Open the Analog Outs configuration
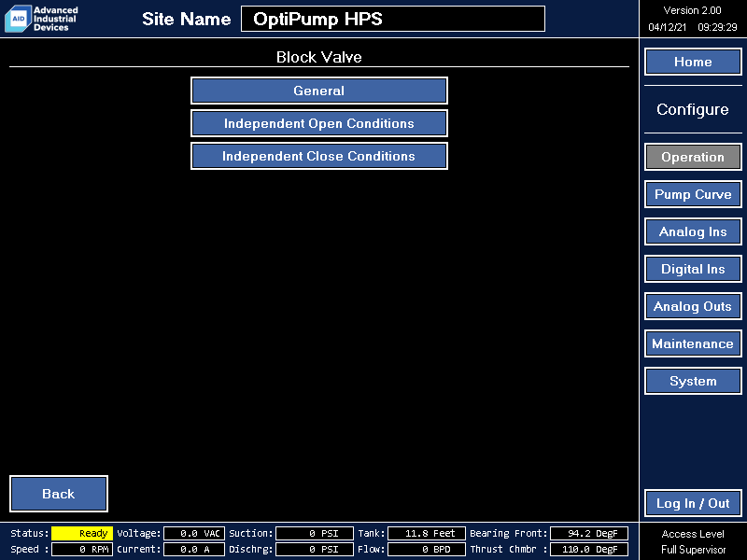The height and width of the screenshot is (560, 747). pos(693,306)
